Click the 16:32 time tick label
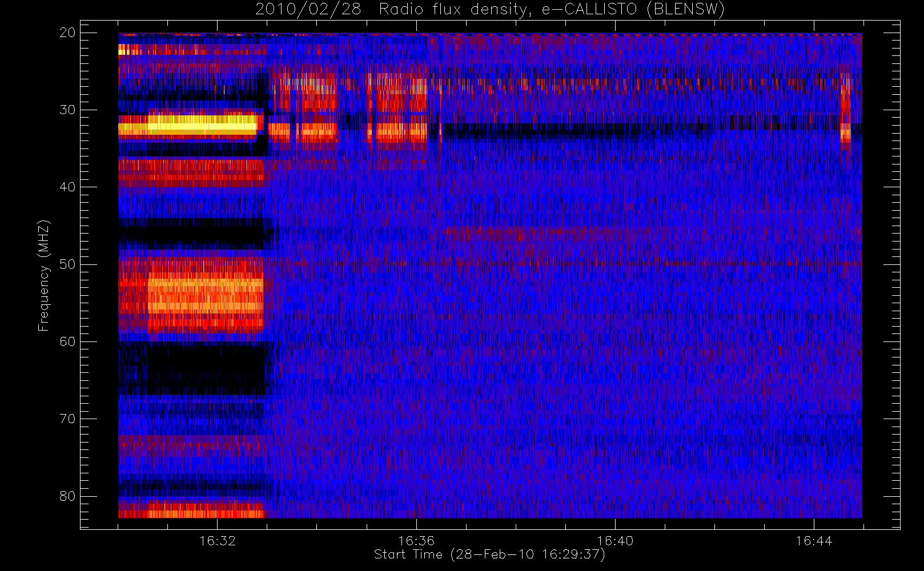The width and height of the screenshot is (924, 571). [x=218, y=541]
